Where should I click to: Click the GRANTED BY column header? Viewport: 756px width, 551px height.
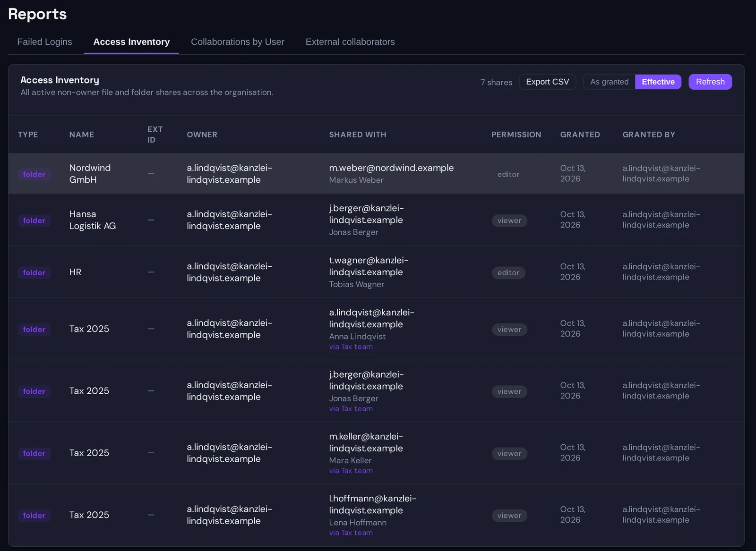[x=649, y=135]
